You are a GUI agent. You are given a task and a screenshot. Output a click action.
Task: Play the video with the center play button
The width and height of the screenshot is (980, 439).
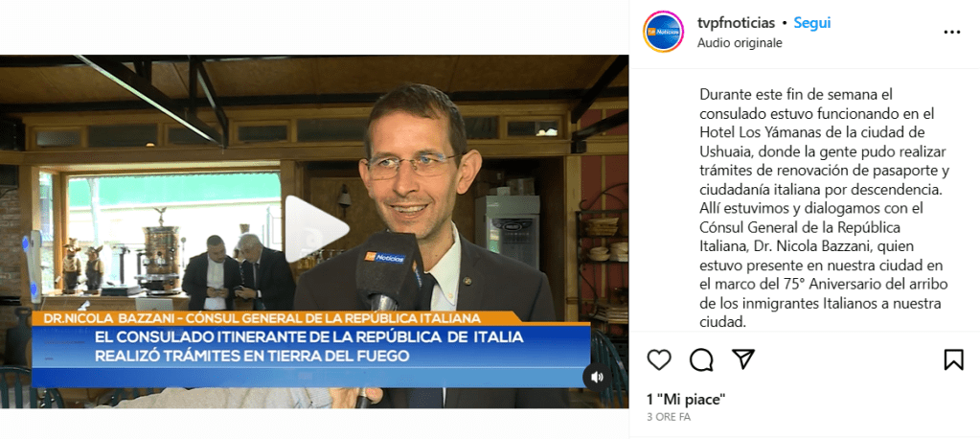(315, 229)
